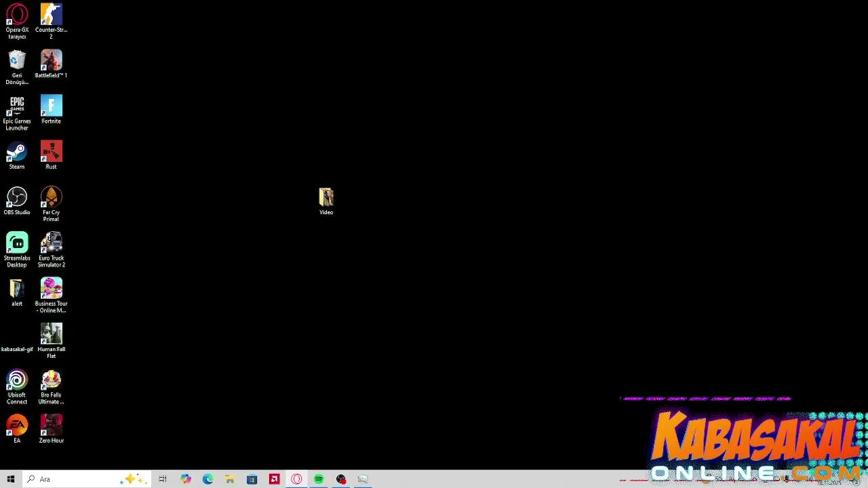Open the Windows Start menu
The image size is (868, 488).
coord(10,479)
